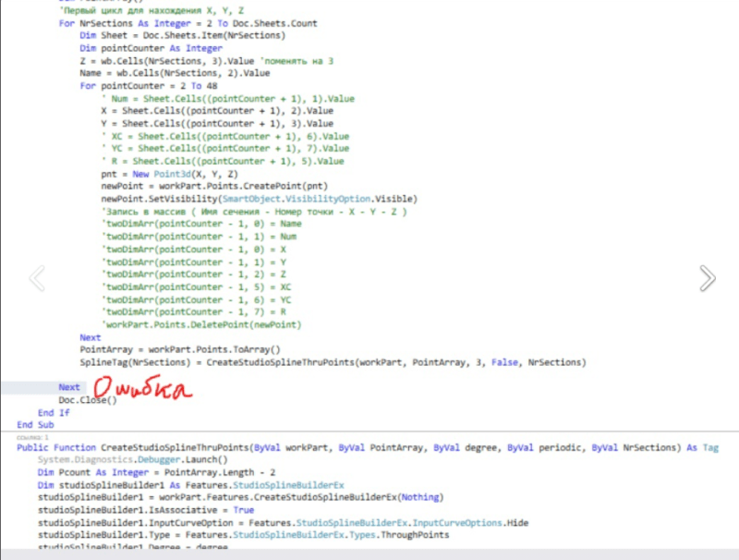739x560 pixels.
Task: Click 'Public Function CreateStudioSplineThruPoints' declaration
Action: [x=368, y=447]
